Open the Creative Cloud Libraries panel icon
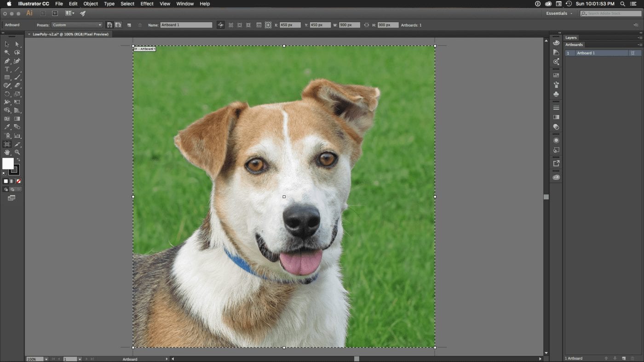 (556, 177)
